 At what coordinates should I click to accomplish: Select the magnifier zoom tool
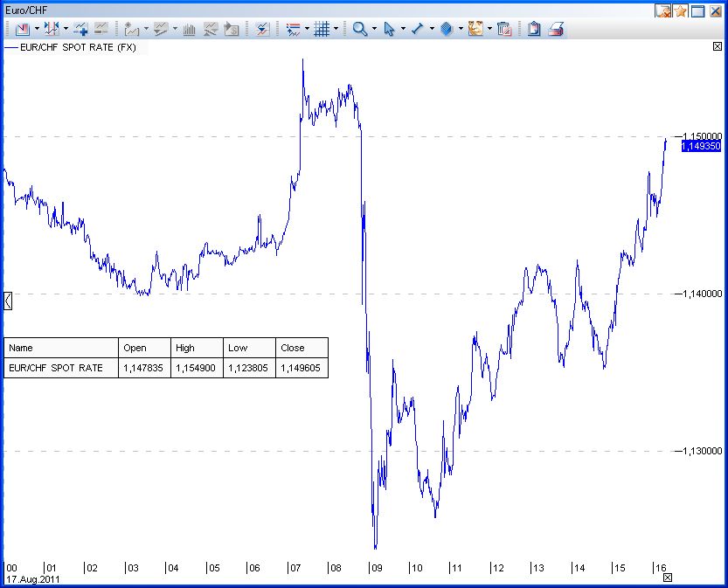tap(360, 29)
